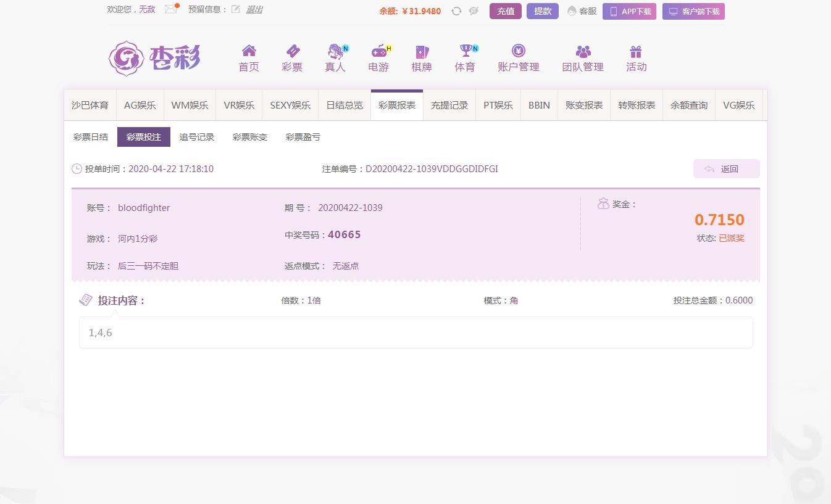Open 账户管理 account management
This screenshot has height=504, width=831.
(x=519, y=58)
